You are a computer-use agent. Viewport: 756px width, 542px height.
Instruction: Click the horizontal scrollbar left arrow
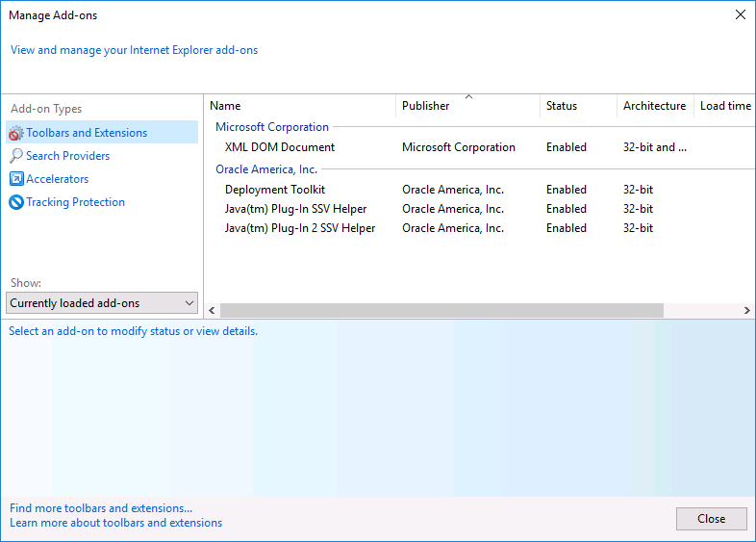tap(212, 310)
